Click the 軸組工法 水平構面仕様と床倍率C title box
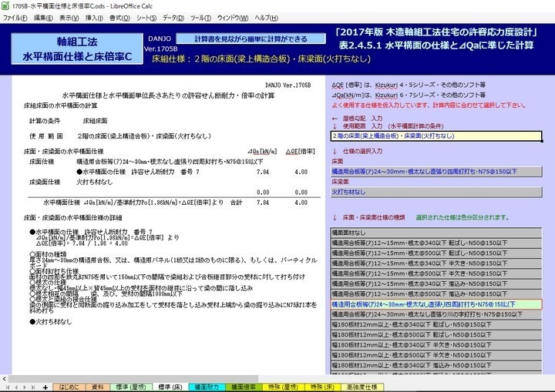Image resolution: width=555 pixels, height=392 pixels. pyautogui.click(x=77, y=49)
